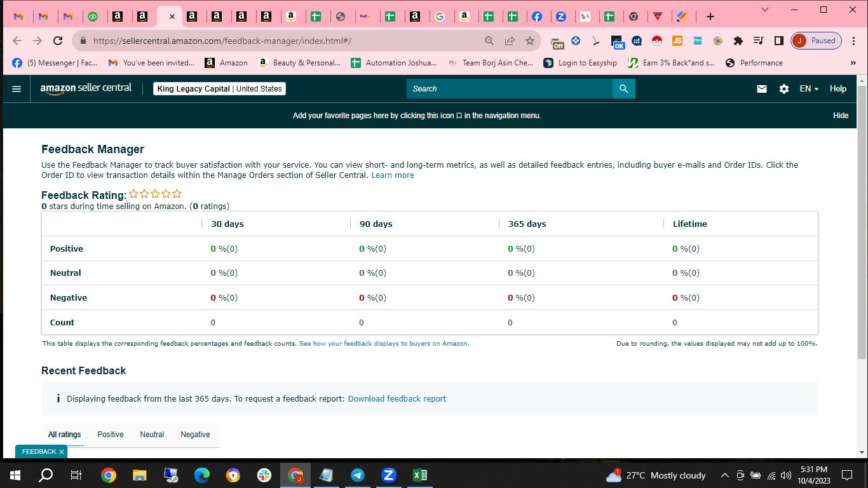Reload the current page

(x=58, y=41)
